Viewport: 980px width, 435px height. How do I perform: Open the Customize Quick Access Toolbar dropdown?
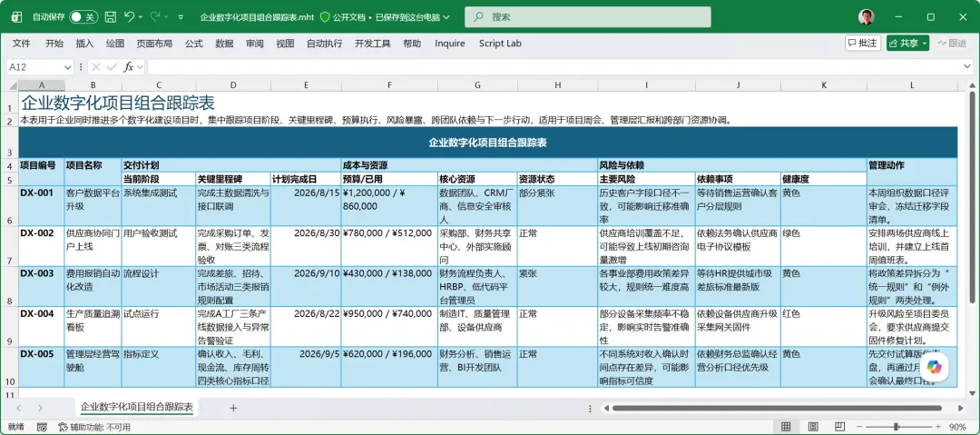tap(181, 17)
